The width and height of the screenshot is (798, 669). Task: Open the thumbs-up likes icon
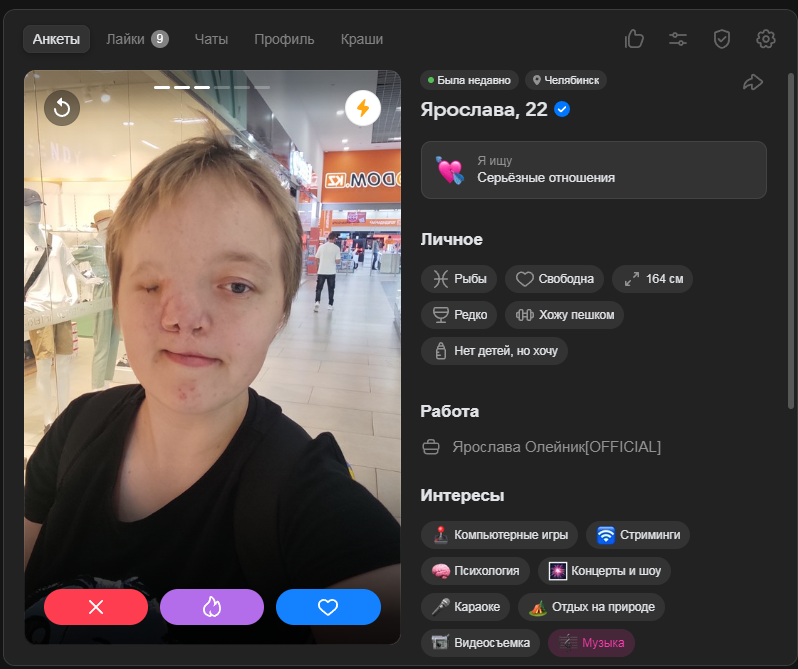coord(634,39)
